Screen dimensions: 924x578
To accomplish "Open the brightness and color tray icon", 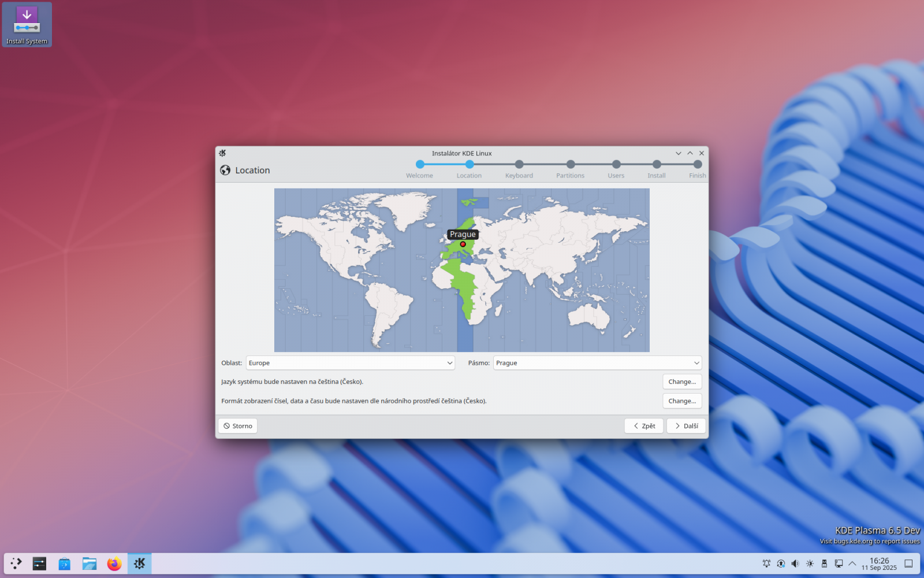I will (810, 564).
